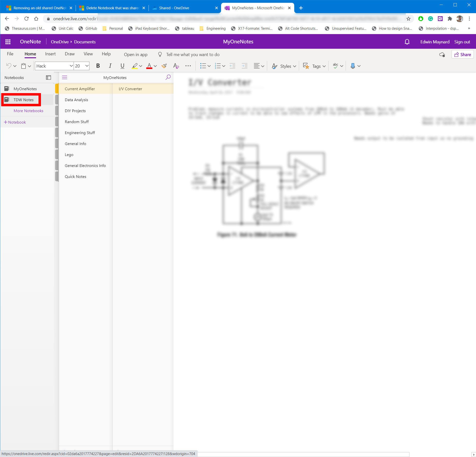The width and height of the screenshot is (476, 457).
Task: Select the Data Analysis section
Action: tap(76, 100)
